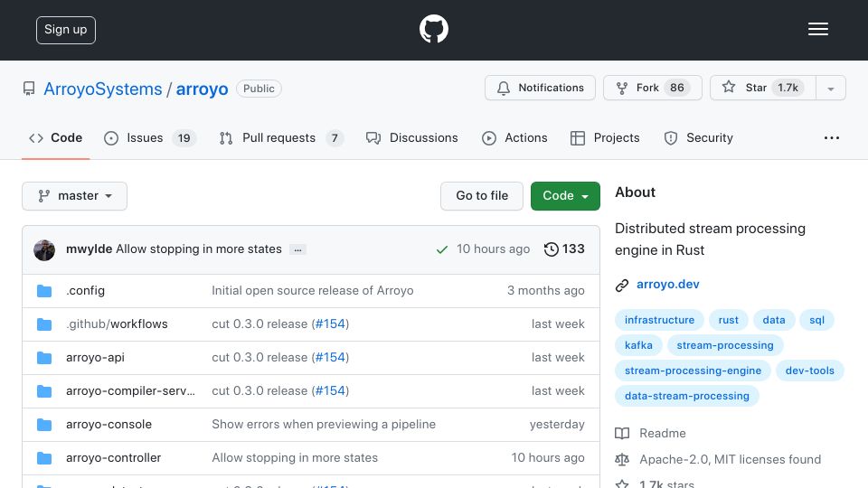The height and width of the screenshot is (488, 868).
Task: Click the arroyo-console folder icon
Action: (44, 425)
